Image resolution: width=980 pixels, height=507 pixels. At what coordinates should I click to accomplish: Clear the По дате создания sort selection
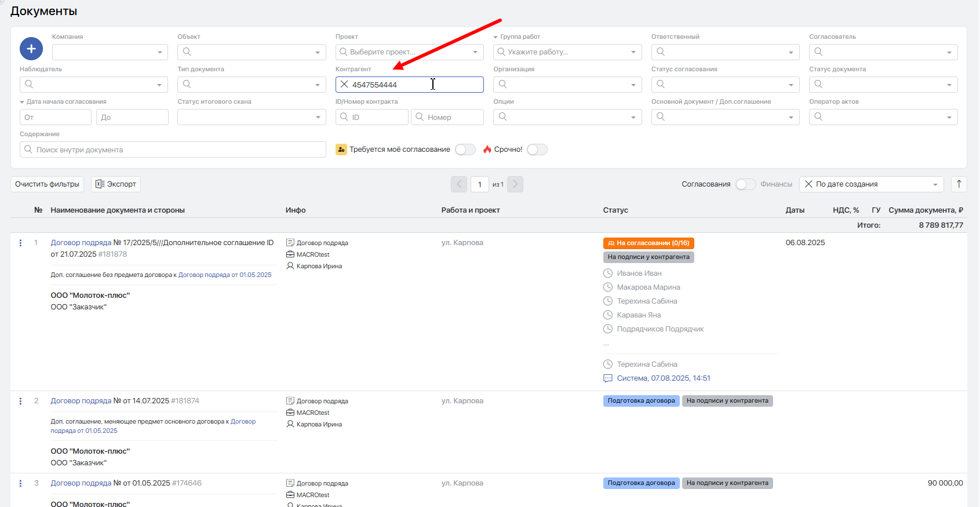(x=808, y=184)
